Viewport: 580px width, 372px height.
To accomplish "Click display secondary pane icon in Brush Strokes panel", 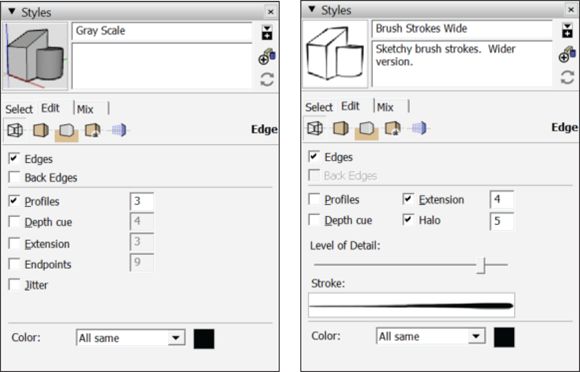I will (567, 30).
